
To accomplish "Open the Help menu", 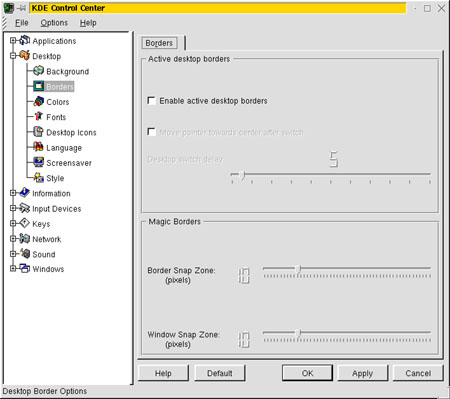I will tap(88, 23).
